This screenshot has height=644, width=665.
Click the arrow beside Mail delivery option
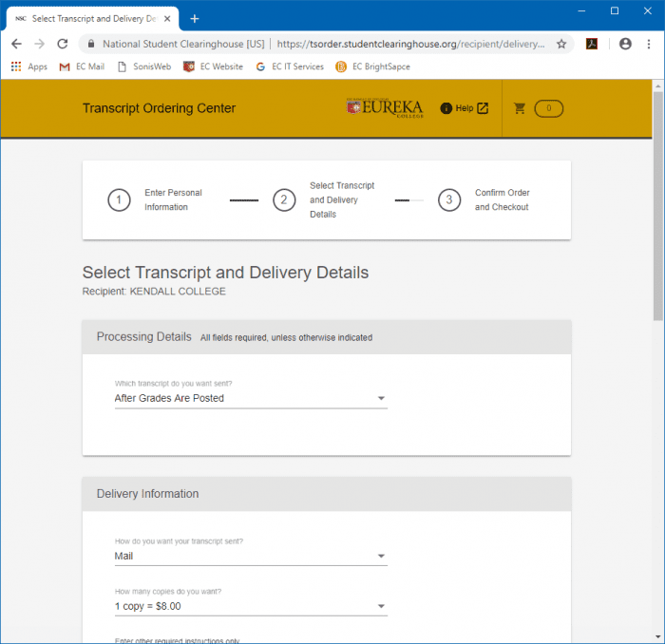pos(381,556)
